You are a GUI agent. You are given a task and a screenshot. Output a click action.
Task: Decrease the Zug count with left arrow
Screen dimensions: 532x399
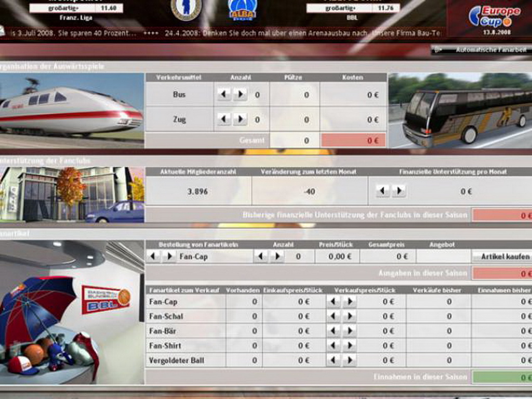coord(224,119)
